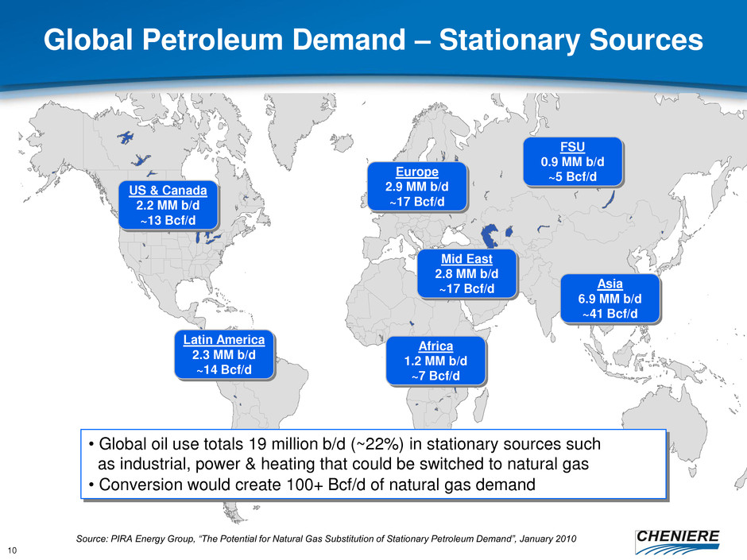Screen dimensions: 747x560
Task: Click the '~5 Bcf/d' value under FSU
Action: pos(573,176)
